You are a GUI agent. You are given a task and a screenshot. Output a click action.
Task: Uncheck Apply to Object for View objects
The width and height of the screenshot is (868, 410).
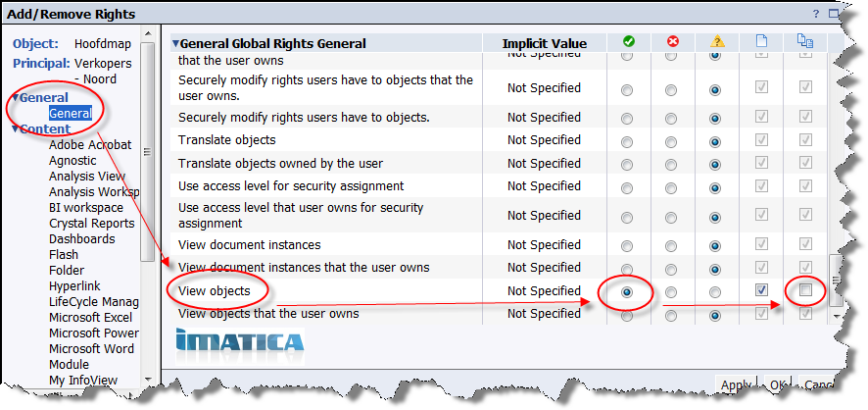pyautogui.click(x=762, y=289)
